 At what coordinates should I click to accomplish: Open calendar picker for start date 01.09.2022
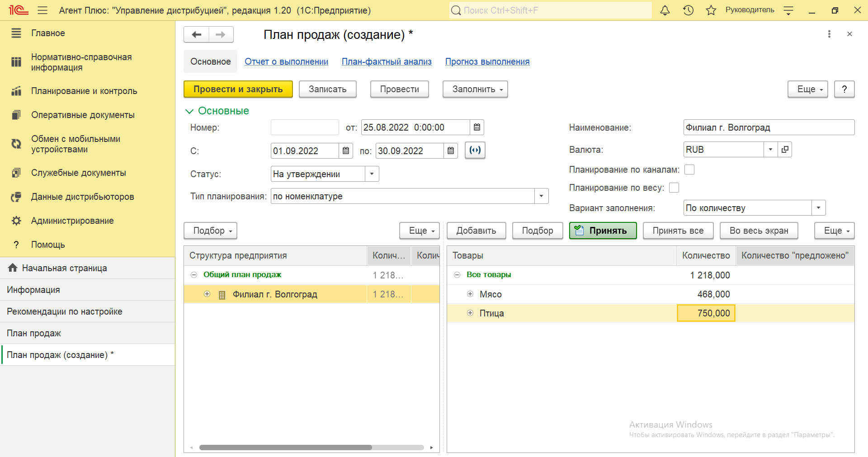(346, 151)
